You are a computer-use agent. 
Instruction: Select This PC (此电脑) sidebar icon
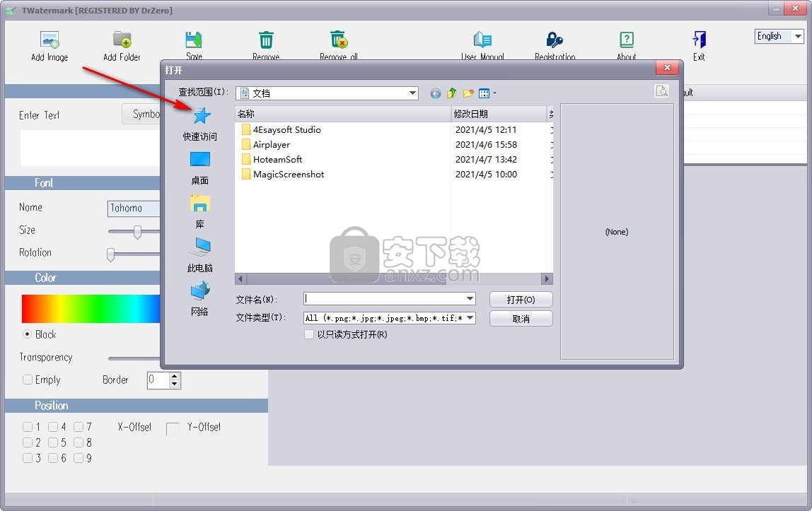[200, 247]
